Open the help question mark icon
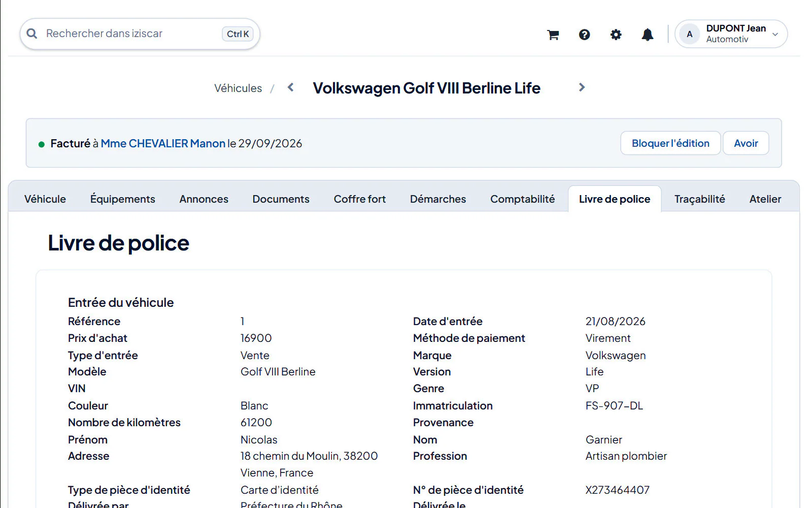The height and width of the screenshot is (508, 812). click(x=585, y=35)
